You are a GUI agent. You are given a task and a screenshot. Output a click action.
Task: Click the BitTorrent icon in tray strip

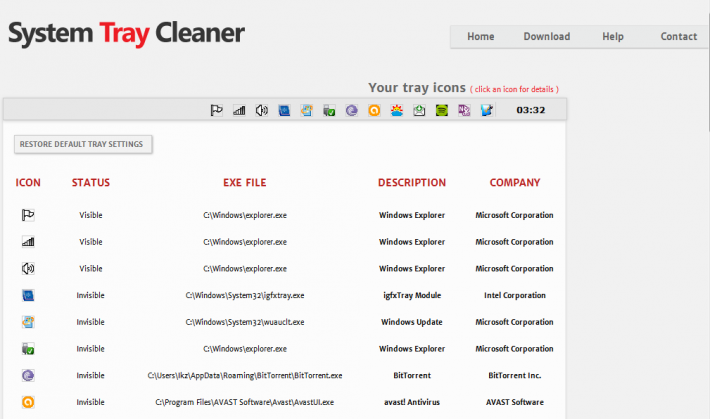pyautogui.click(x=352, y=110)
